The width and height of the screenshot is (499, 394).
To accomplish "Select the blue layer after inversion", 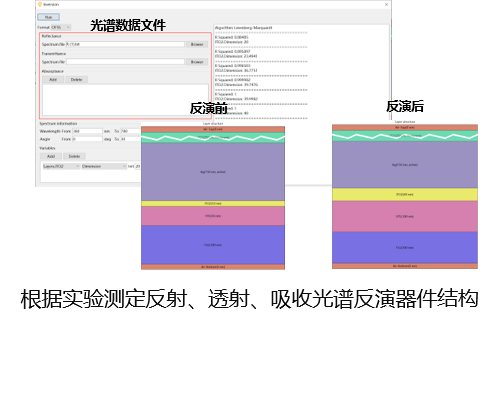I will pyautogui.click(x=405, y=248).
